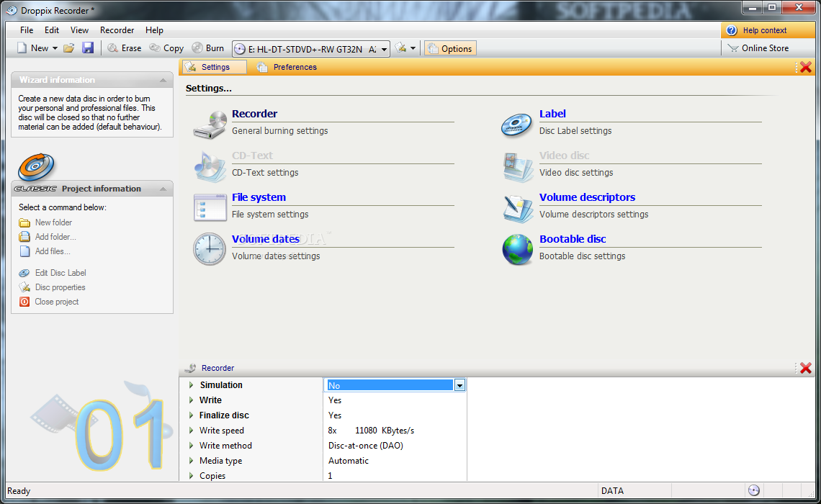Open Label settings heading link
This screenshot has height=504, width=821.
tap(552, 114)
